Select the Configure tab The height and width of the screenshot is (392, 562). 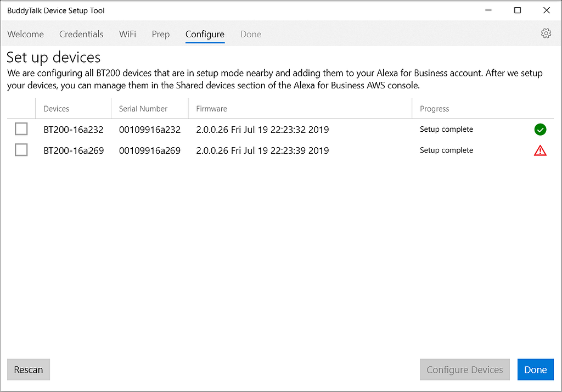tap(205, 35)
